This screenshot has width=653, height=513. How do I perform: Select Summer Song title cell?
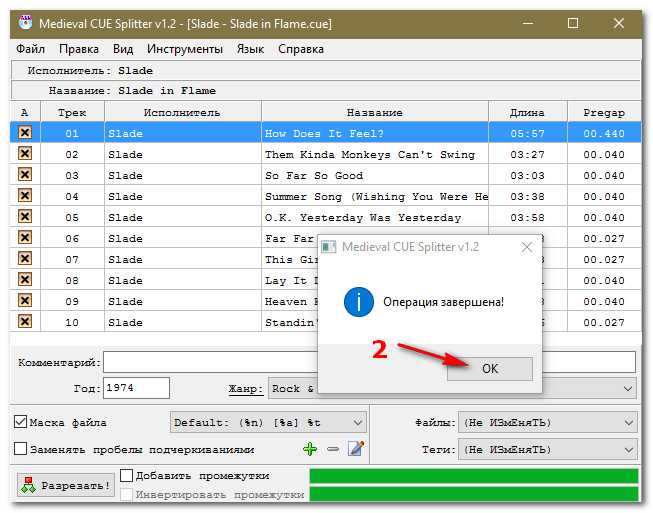click(375, 196)
